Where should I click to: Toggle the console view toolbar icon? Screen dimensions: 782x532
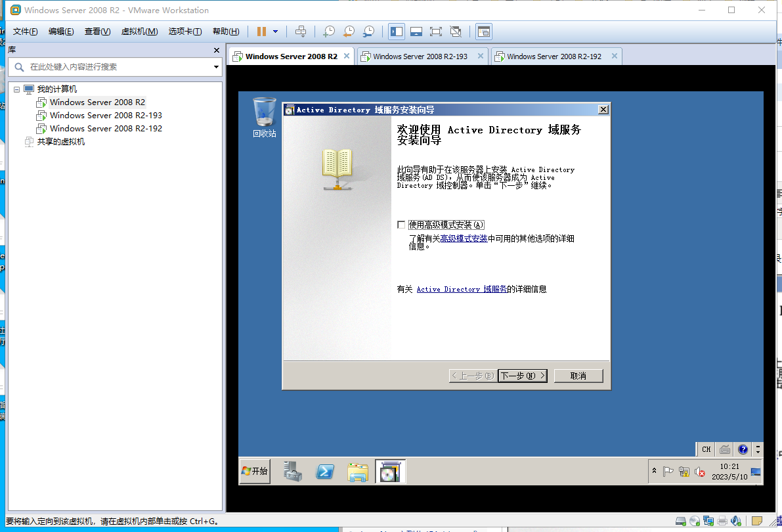pos(484,32)
